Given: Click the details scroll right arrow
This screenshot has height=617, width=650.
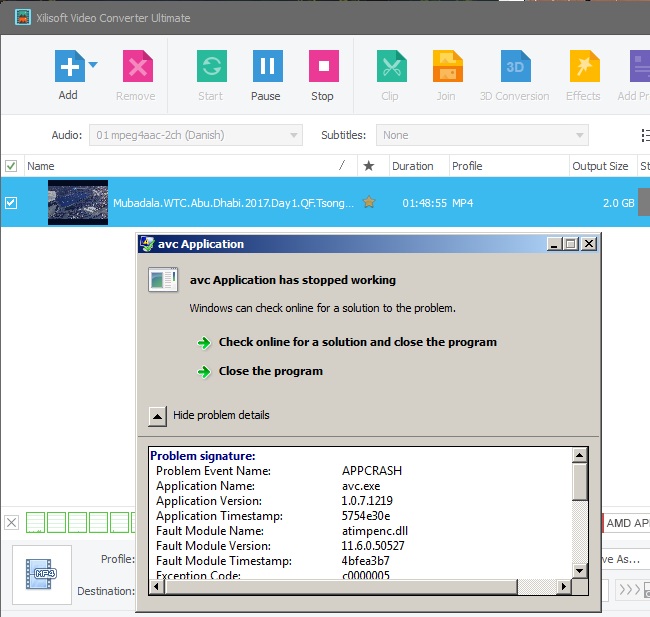Looking at the screenshot, I should 563,587.
